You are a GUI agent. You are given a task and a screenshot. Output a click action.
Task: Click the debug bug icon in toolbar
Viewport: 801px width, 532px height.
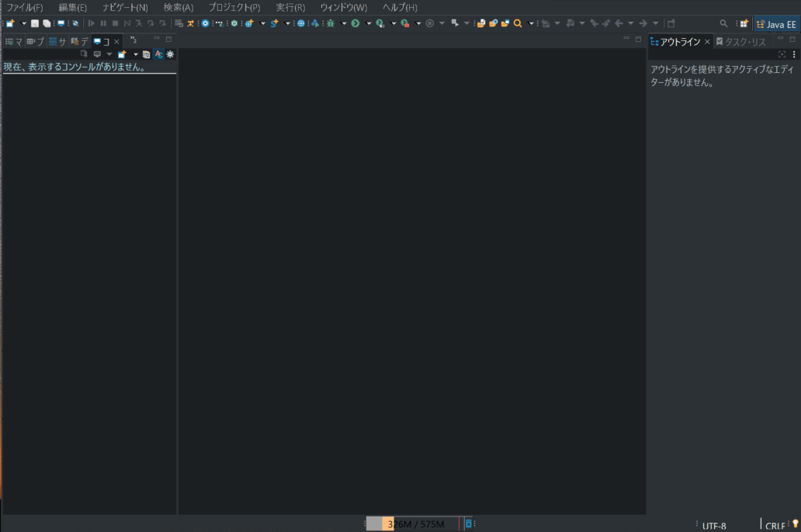tap(331, 23)
